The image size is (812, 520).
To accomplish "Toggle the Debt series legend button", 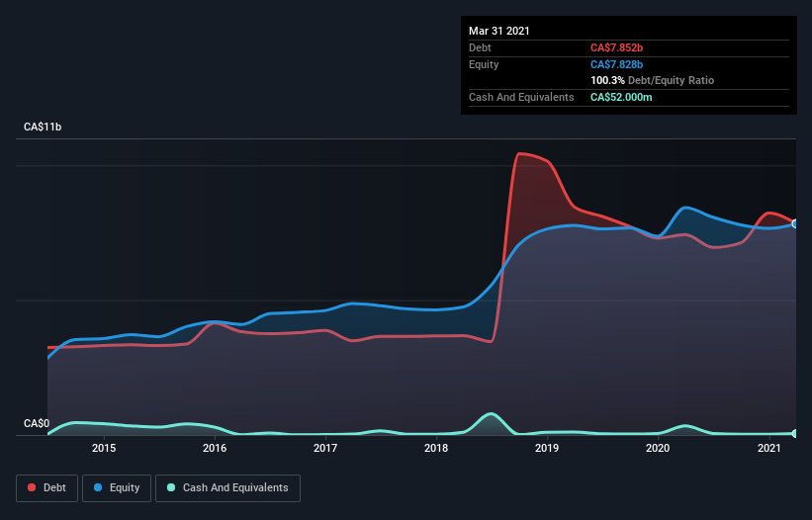I will click(46, 488).
